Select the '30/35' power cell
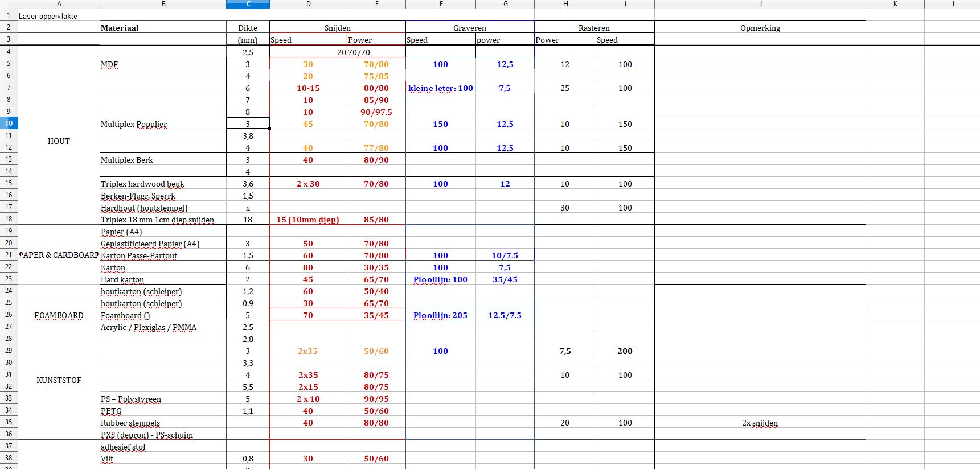This screenshot has width=980, height=470. [x=376, y=267]
